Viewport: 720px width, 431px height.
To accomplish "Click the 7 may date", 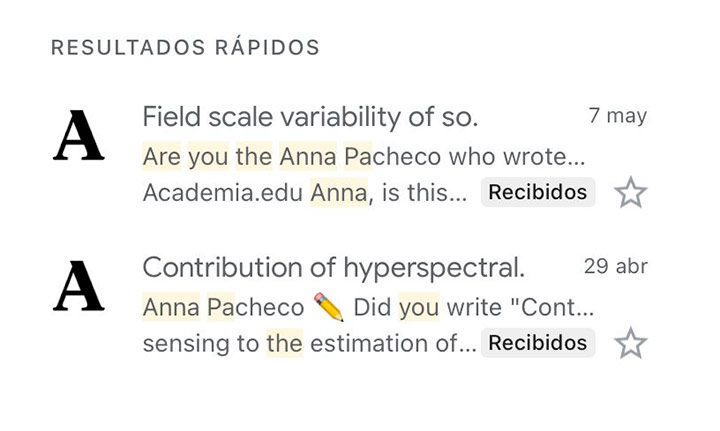I will pos(618,115).
